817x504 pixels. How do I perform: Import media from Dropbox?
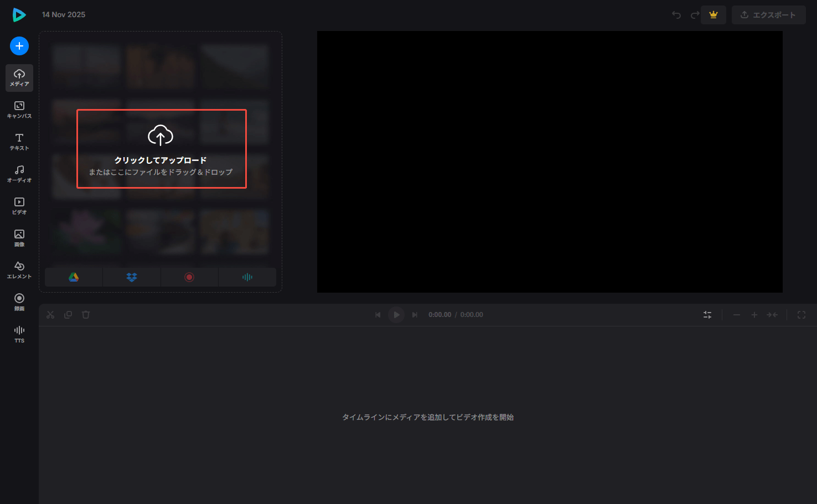131,277
